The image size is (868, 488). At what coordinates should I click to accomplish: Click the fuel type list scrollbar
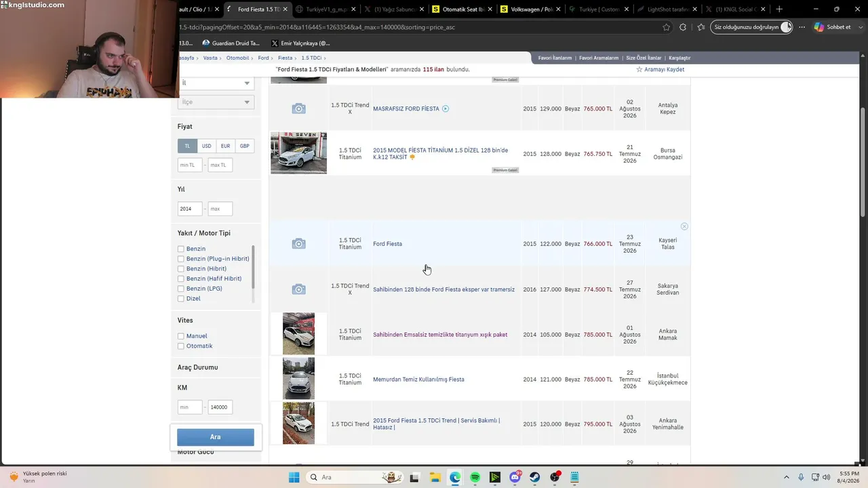coord(253,266)
